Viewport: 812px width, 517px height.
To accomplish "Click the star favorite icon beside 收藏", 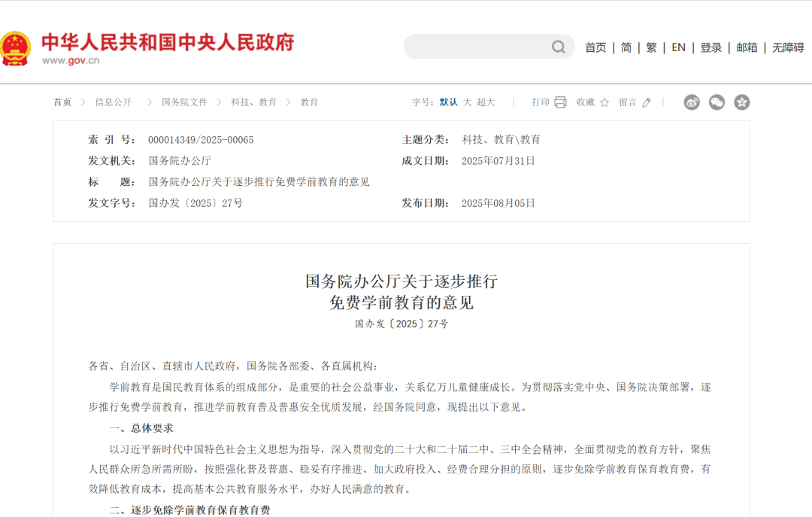I will [x=604, y=102].
